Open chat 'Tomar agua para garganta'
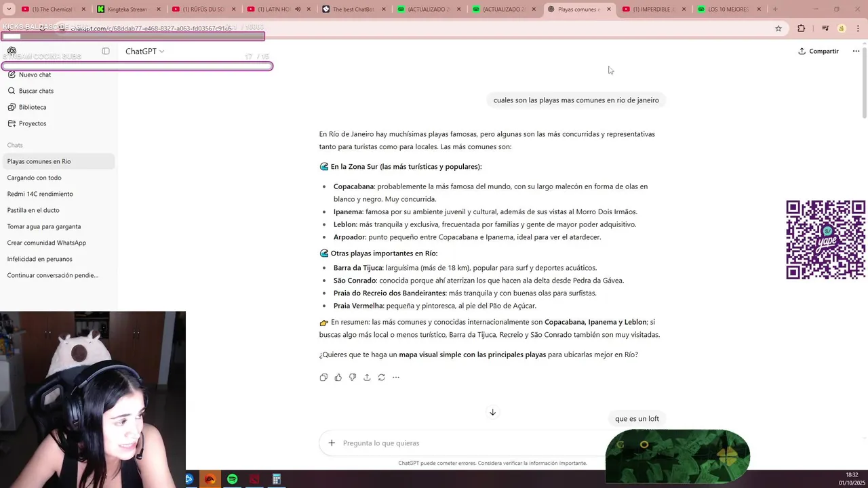The image size is (868, 488). 58,226
